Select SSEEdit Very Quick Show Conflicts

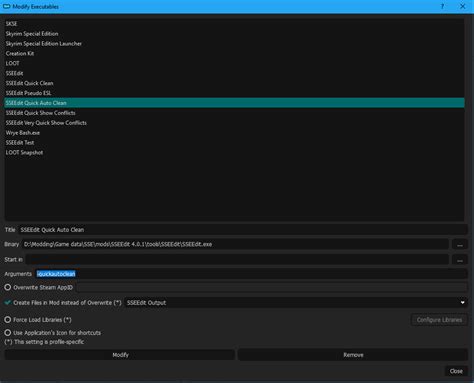tap(234, 123)
